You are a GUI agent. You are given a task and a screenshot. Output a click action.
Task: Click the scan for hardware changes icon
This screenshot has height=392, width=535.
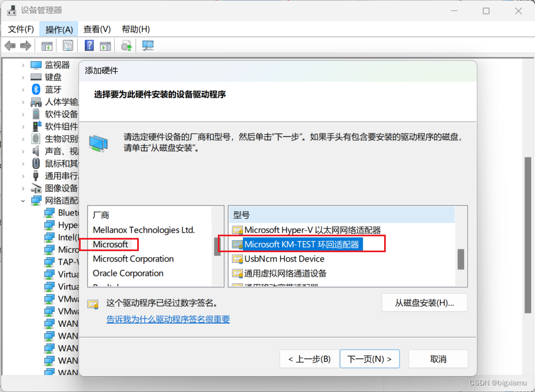point(148,46)
